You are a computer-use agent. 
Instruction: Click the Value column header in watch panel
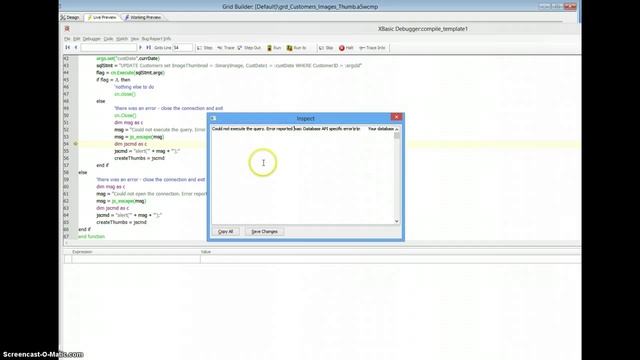point(206,252)
